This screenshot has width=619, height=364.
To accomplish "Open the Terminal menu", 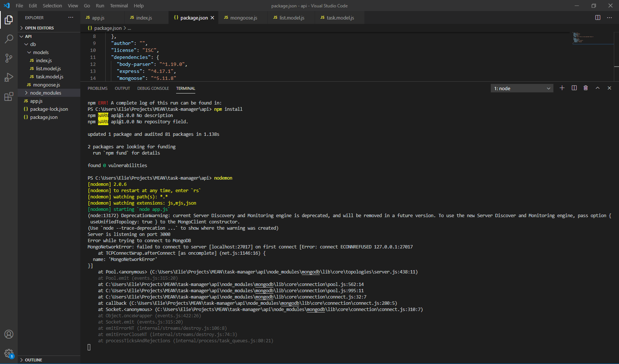I will tap(119, 6).
